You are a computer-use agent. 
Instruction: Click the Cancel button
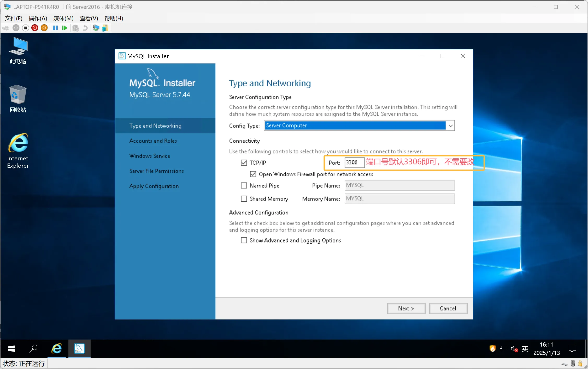(448, 308)
